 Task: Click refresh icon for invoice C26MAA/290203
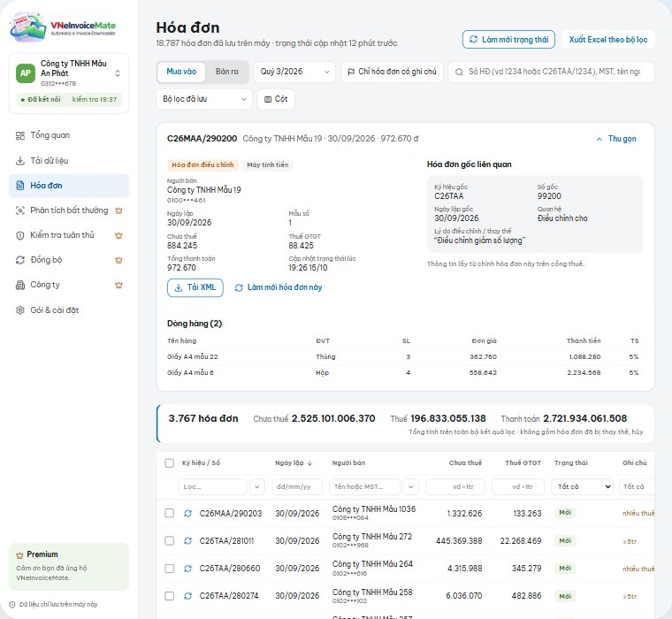click(x=187, y=513)
